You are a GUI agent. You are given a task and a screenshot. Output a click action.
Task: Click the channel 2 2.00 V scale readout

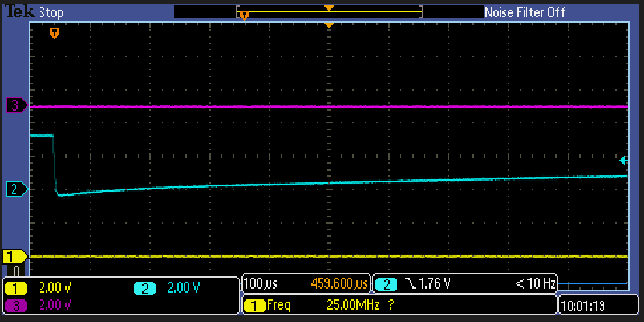click(x=183, y=289)
